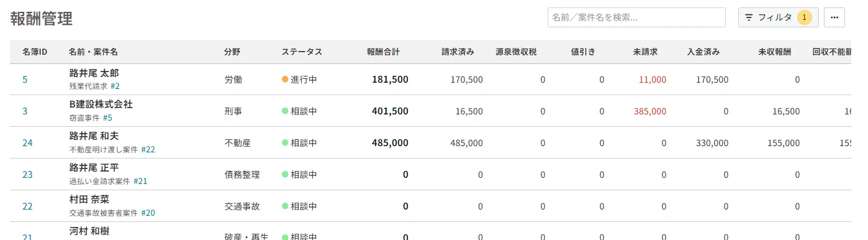The image size is (868, 240).
Task: Select the name 路井尾 正平
Action: pos(94,168)
